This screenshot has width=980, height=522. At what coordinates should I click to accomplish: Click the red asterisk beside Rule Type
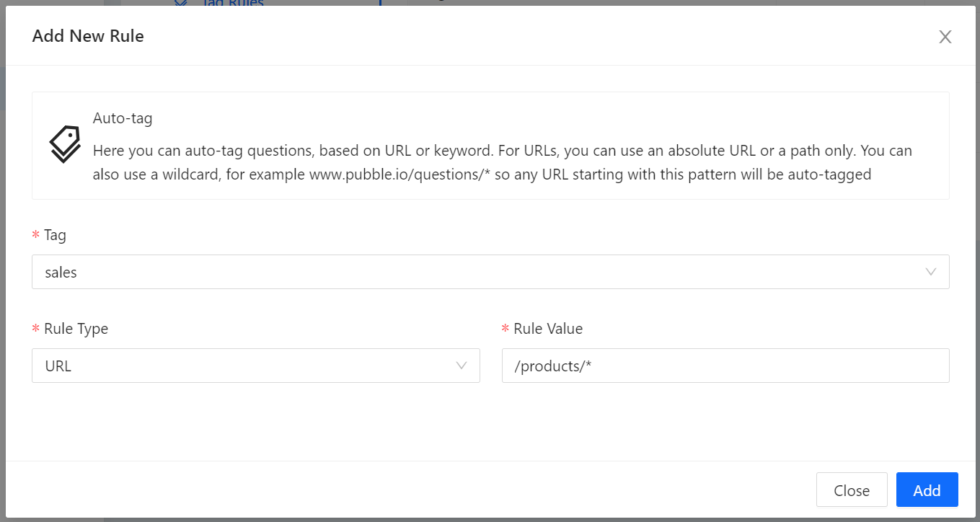point(36,329)
